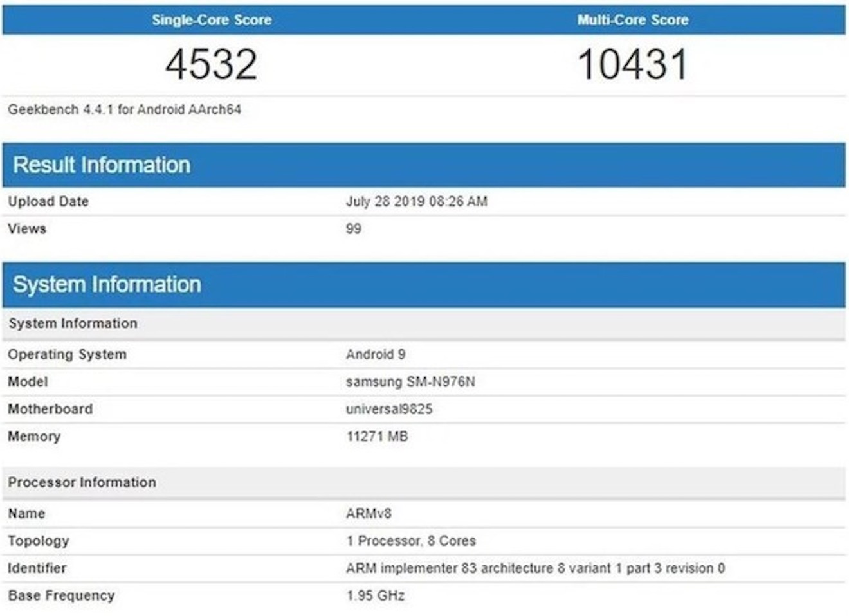The height and width of the screenshot is (616, 849).
Task: Select the Operating System label
Action: click(67, 354)
